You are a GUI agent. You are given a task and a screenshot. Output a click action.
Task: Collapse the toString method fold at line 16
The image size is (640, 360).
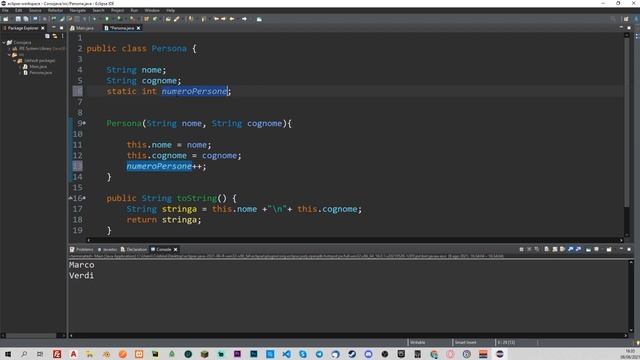tap(84, 198)
